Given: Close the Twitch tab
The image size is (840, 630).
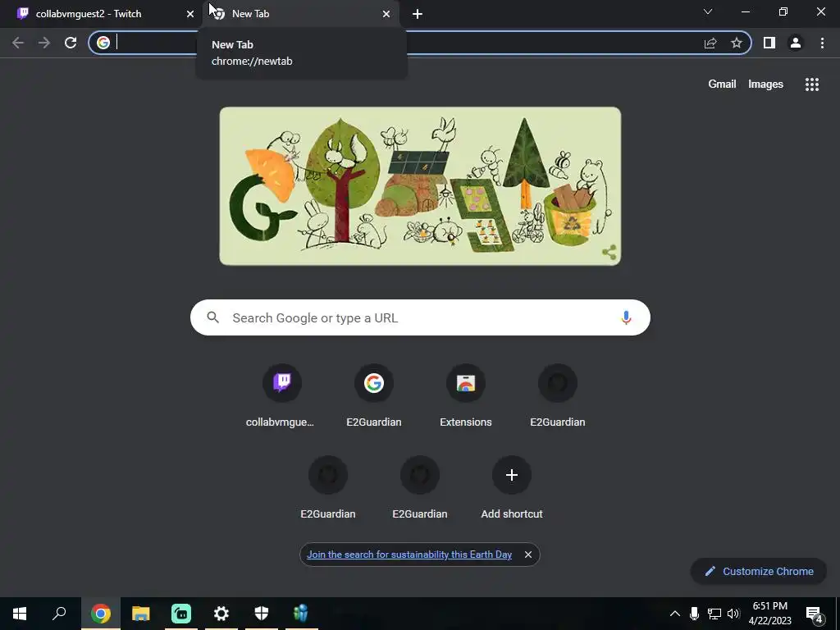Looking at the screenshot, I should point(190,14).
